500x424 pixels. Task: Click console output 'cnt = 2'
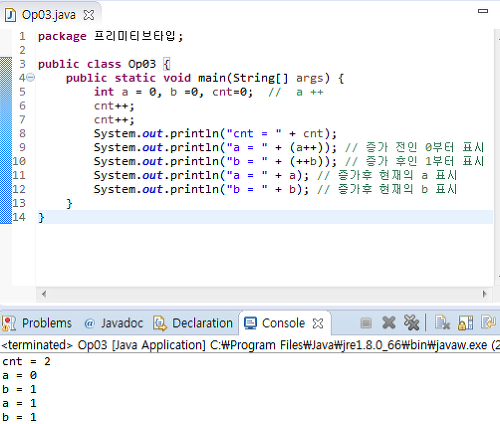click(x=26, y=362)
